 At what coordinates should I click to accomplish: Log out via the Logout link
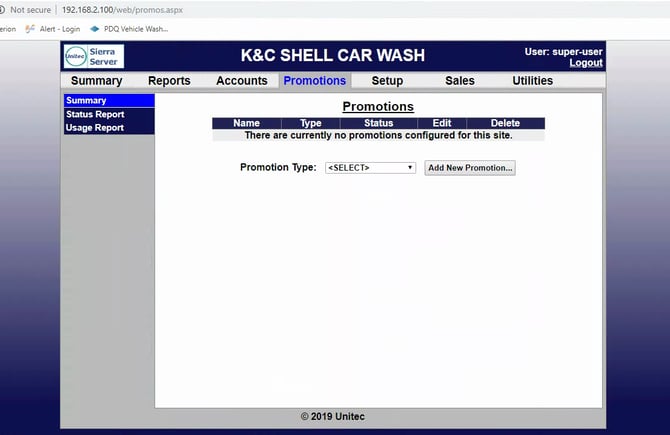(x=585, y=63)
